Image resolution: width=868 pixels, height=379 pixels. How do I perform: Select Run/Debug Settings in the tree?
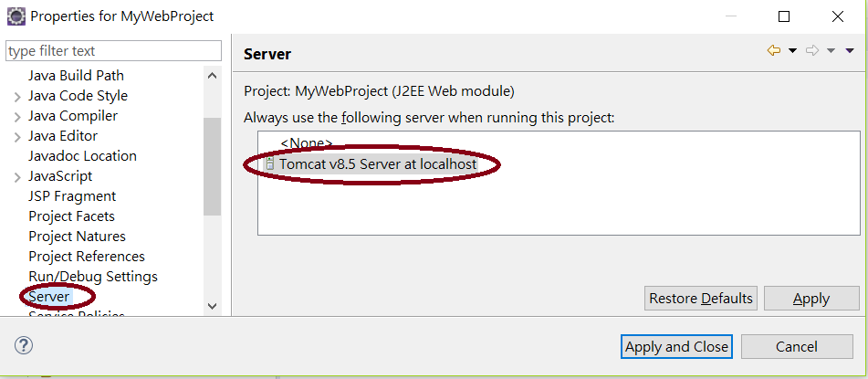pyautogui.click(x=93, y=276)
